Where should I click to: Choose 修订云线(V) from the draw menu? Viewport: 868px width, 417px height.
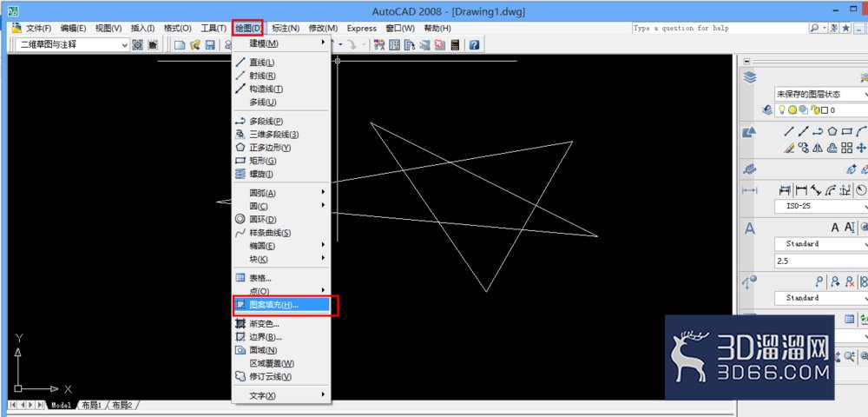(280, 376)
